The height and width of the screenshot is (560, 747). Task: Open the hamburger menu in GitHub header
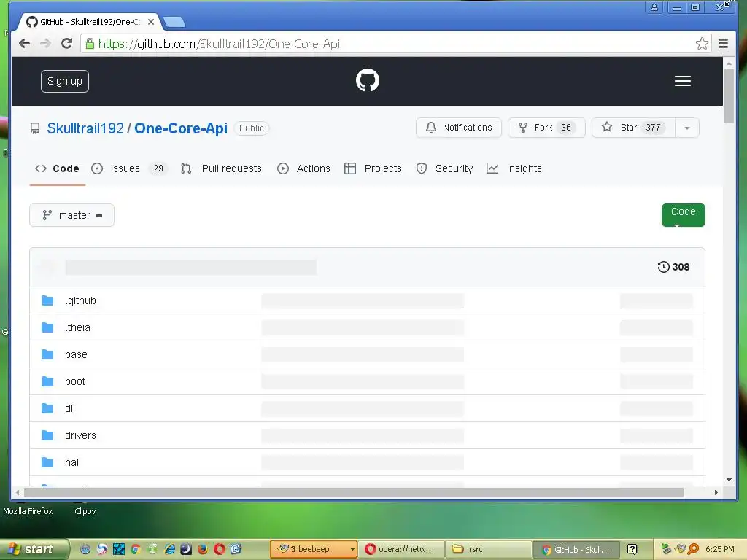(x=682, y=81)
